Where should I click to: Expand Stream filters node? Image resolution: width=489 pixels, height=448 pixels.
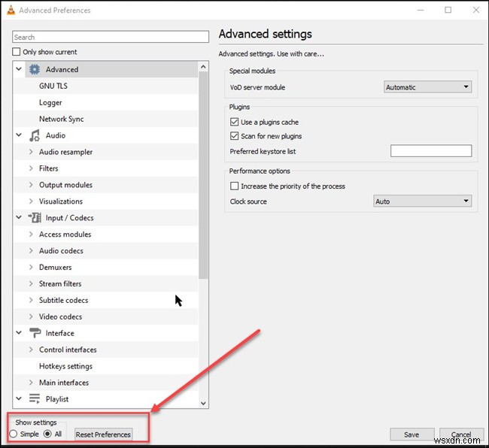pyautogui.click(x=31, y=283)
